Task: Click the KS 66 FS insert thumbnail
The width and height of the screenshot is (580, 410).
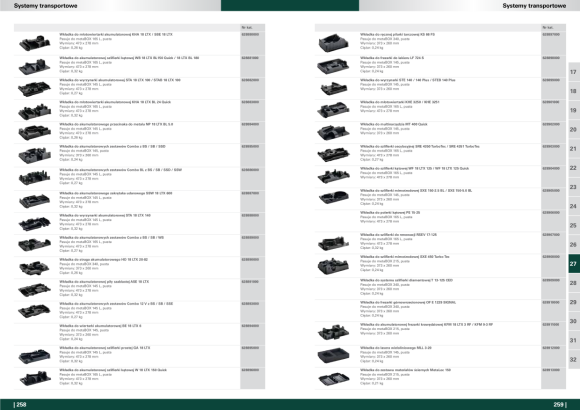Action: pos(333,43)
